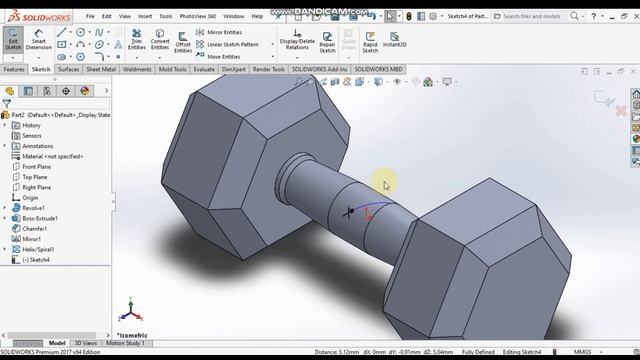Cancel the sketch with the red X

621,111
